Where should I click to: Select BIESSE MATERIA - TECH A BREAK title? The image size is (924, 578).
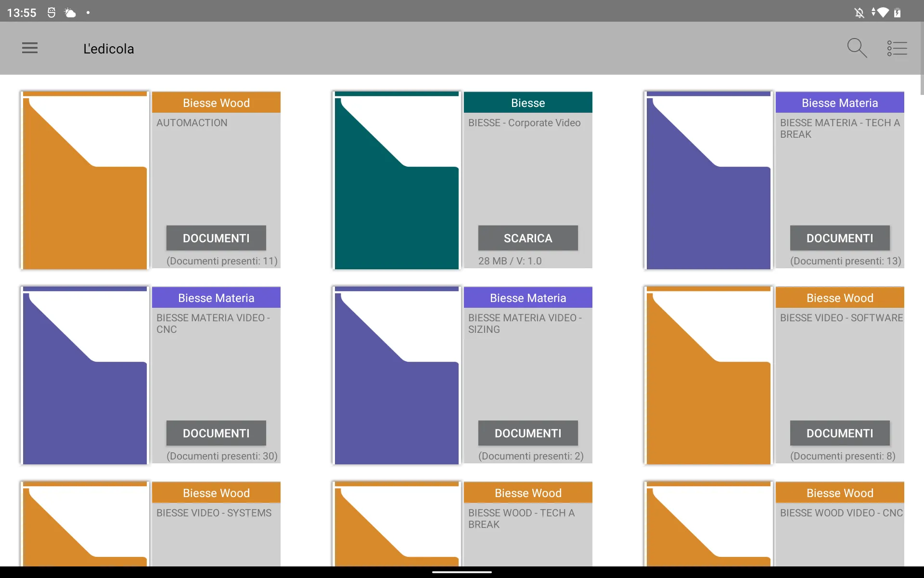tap(840, 129)
